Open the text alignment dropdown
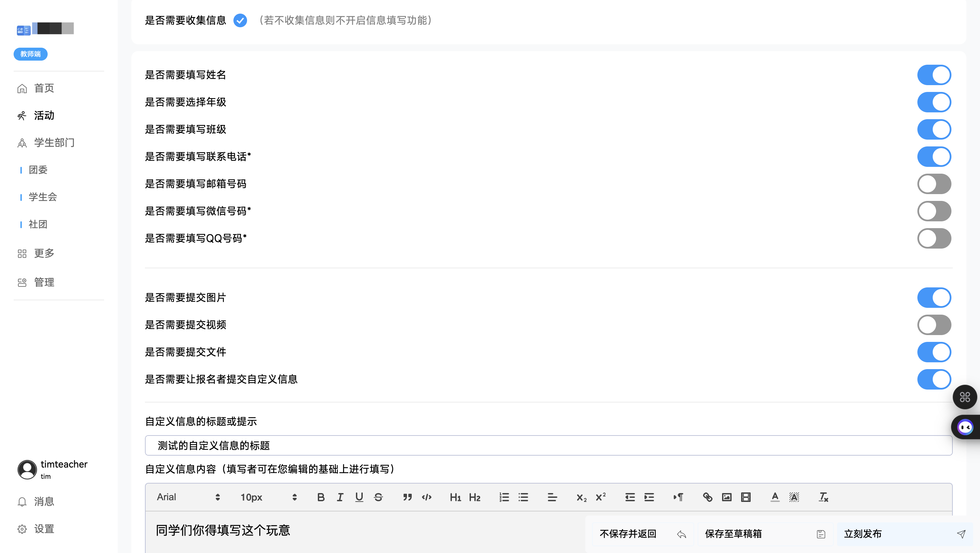This screenshot has width=980, height=553. point(552,497)
